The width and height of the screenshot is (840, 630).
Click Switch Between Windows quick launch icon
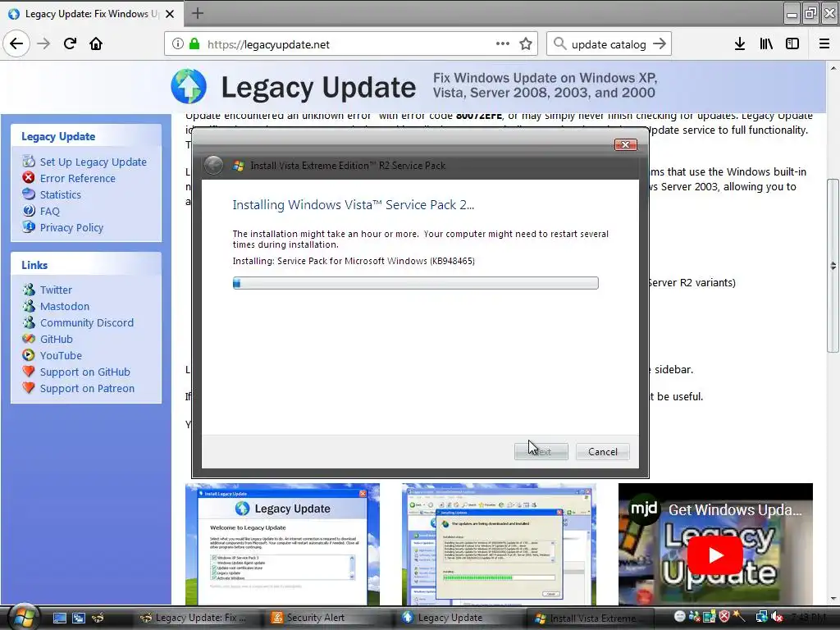coord(78,618)
